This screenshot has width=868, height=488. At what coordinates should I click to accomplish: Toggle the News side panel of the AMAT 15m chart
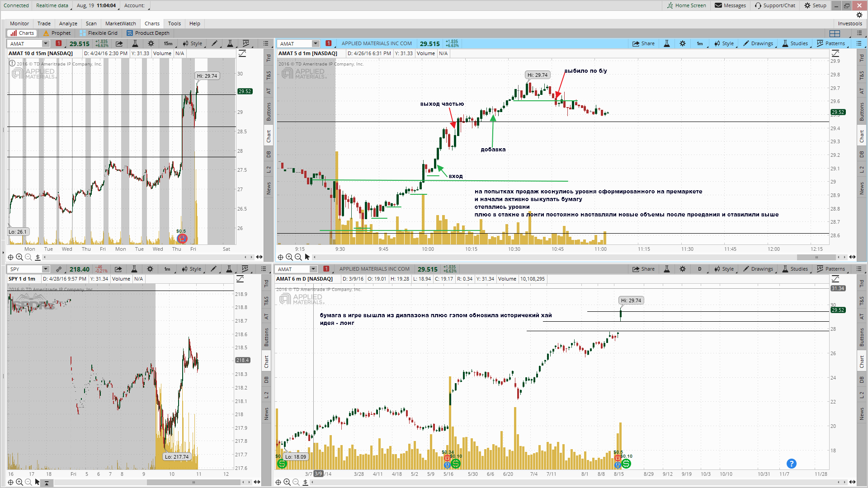click(x=269, y=188)
